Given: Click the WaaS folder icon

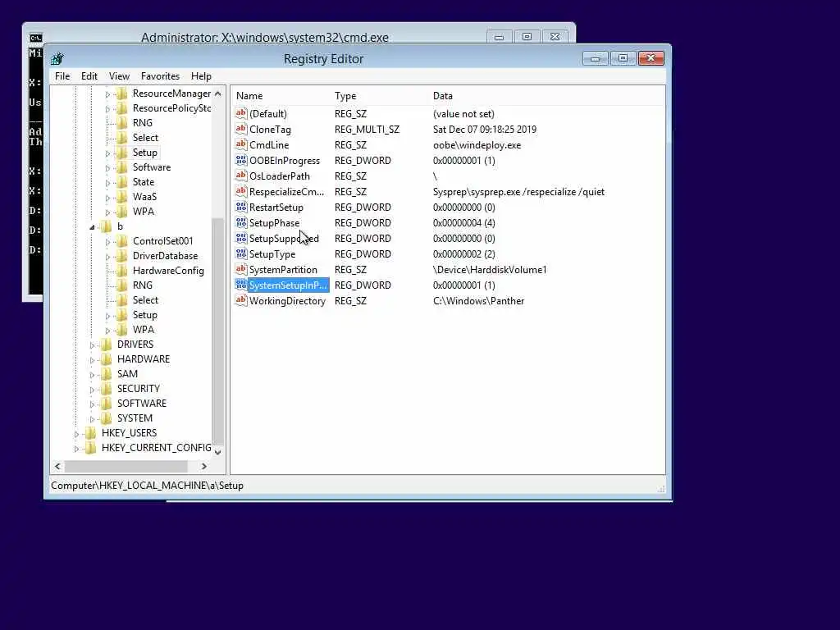Looking at the screenshot, I should [x=122, y=197].
